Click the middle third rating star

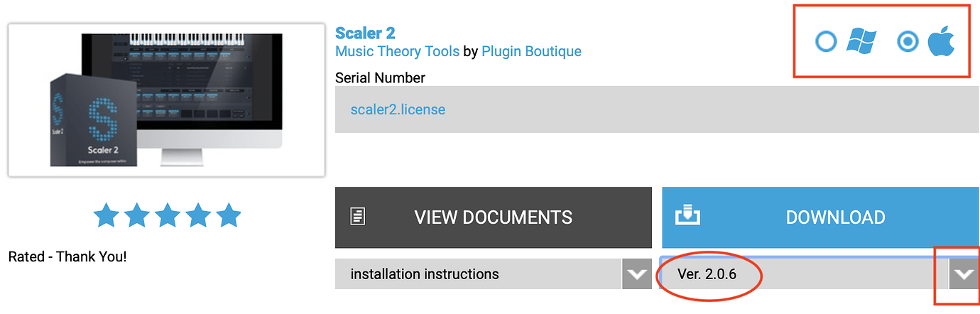point(168,215)
